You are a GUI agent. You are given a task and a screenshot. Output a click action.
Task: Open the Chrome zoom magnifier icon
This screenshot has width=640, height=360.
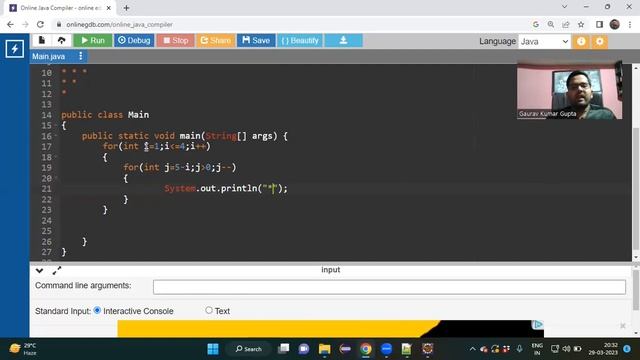pyautogui.click(x=551, y=24)
